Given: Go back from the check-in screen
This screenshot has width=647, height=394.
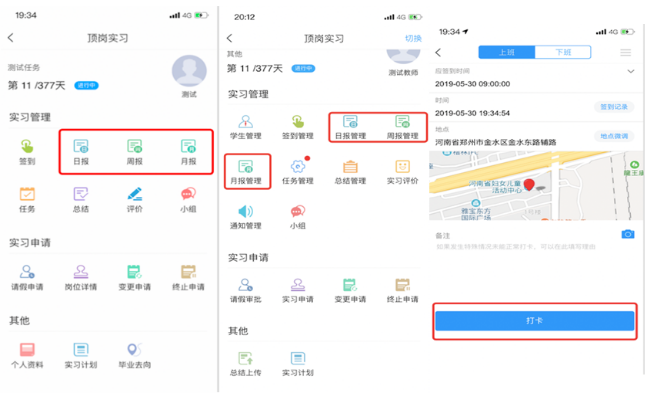Looking at the screenshot, I should (x=438, y=52).
